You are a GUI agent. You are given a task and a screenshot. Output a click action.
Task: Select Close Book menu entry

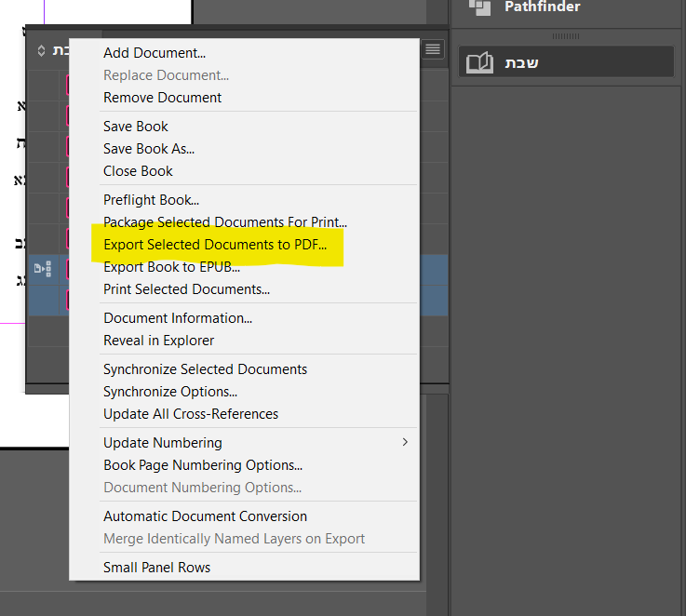(x=244, y=171)
